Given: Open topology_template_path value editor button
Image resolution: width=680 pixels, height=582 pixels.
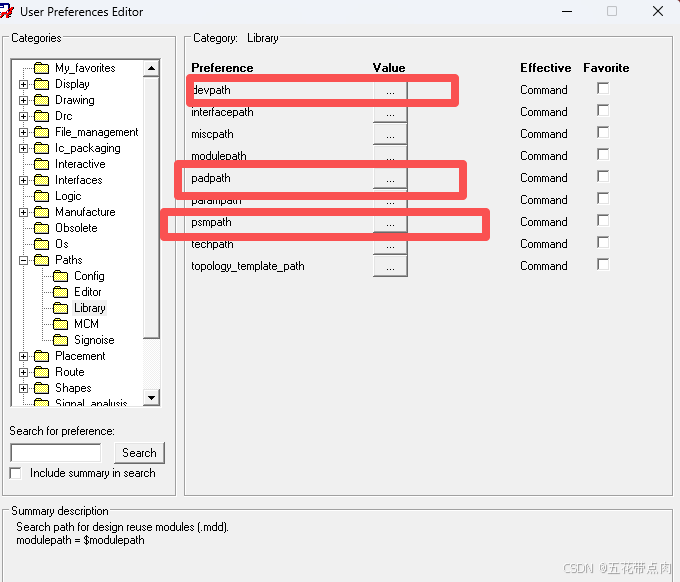Looking at the screenshot, I should pyautogui.click(x=390, y=266).
